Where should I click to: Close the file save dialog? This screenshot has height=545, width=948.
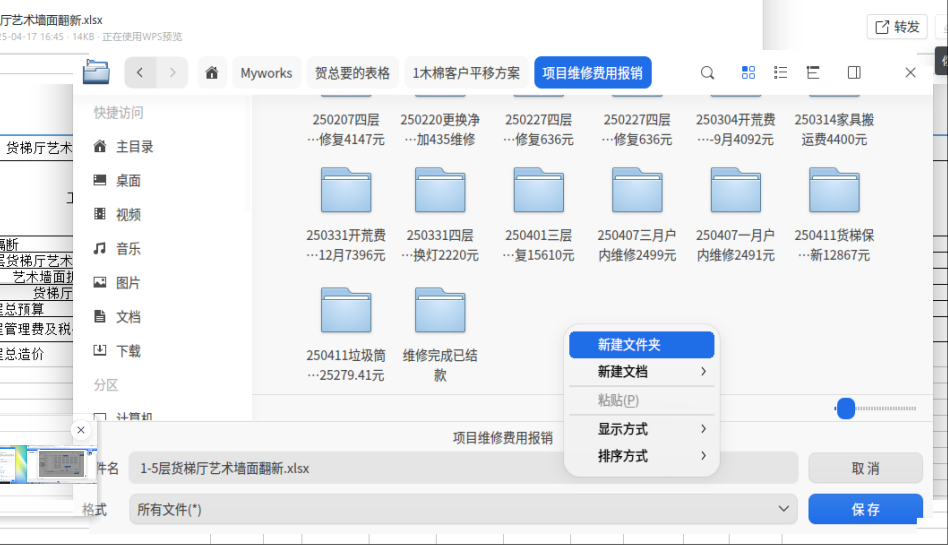coord(911,73)
